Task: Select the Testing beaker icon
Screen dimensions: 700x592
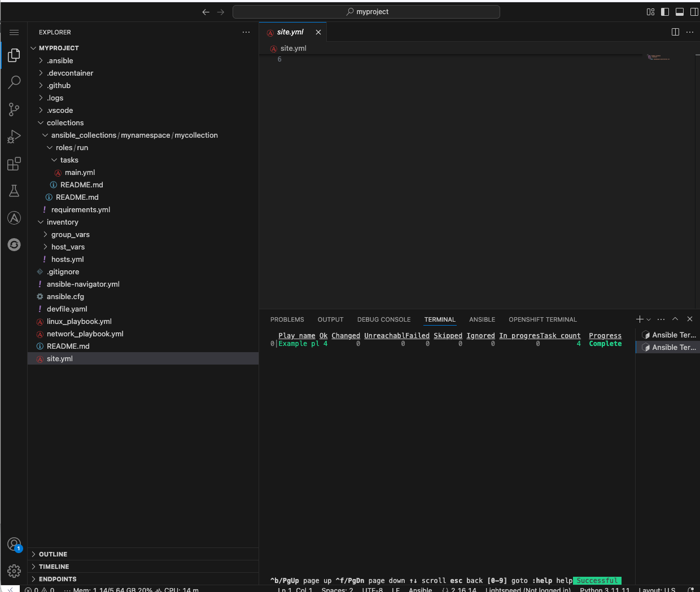Action: pyautogui.click(x=14, y=191)
